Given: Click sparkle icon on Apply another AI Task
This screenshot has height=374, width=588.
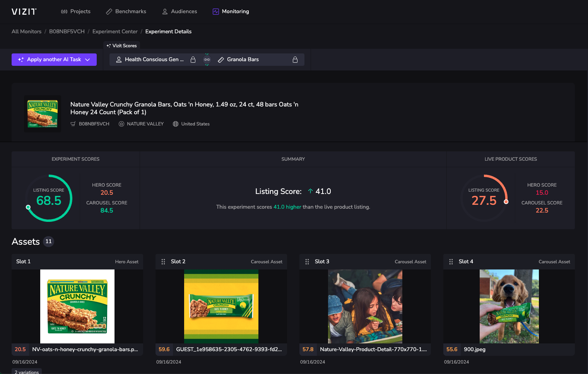Looking at the screenshot, I should [x=21, y=60].
